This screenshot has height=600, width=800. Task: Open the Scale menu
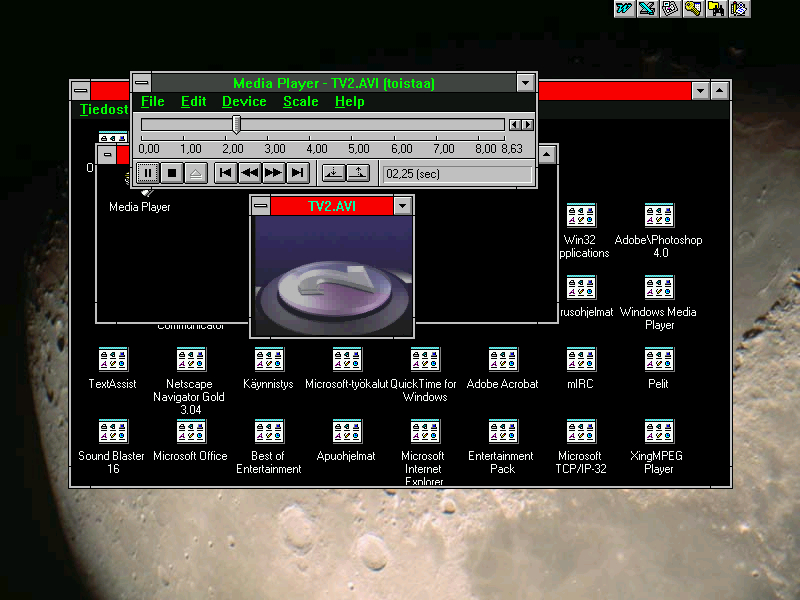[300, 101]
